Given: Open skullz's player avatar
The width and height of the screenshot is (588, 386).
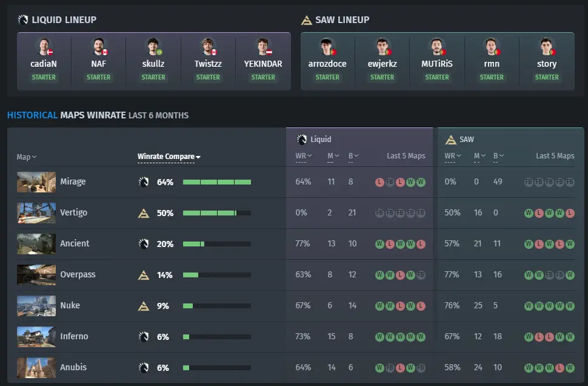Looking at the screenshot, I should 153,47.
